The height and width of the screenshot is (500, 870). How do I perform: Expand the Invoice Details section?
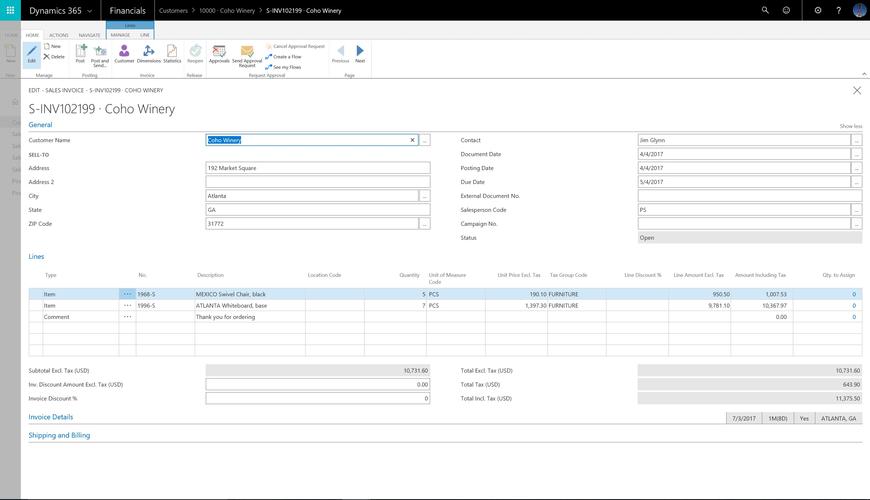[x=50, y=417]
